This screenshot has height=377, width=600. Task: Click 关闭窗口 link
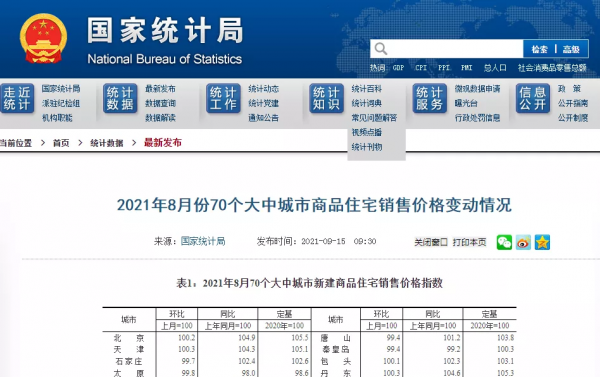coord(431,242)
